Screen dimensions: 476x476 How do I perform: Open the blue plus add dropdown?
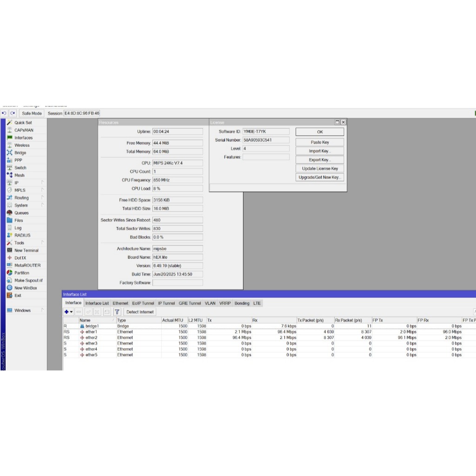pos(68,312)
